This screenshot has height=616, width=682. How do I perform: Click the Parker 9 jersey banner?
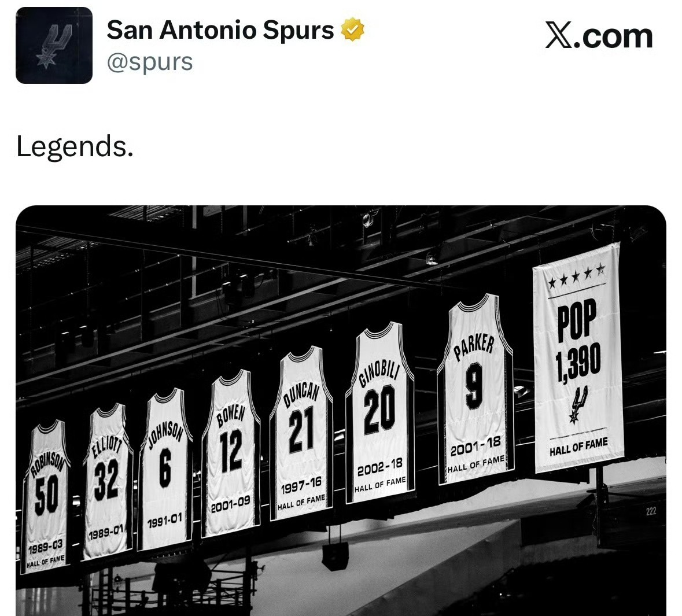click(476, 388)
